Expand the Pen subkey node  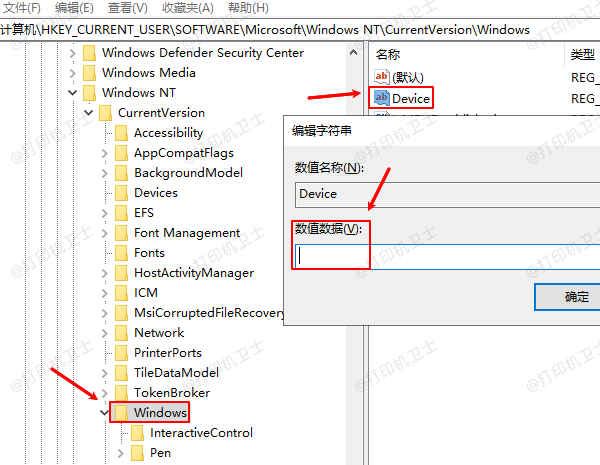click(x=121, y=453)
